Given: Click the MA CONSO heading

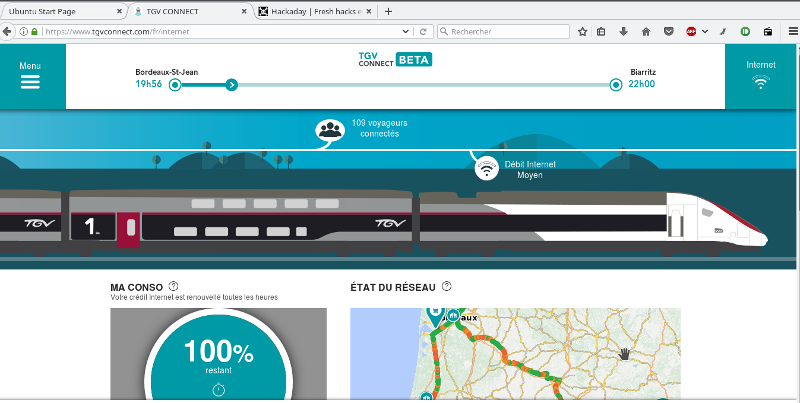Looking at the screenshot, I should (x=136, y=288).
